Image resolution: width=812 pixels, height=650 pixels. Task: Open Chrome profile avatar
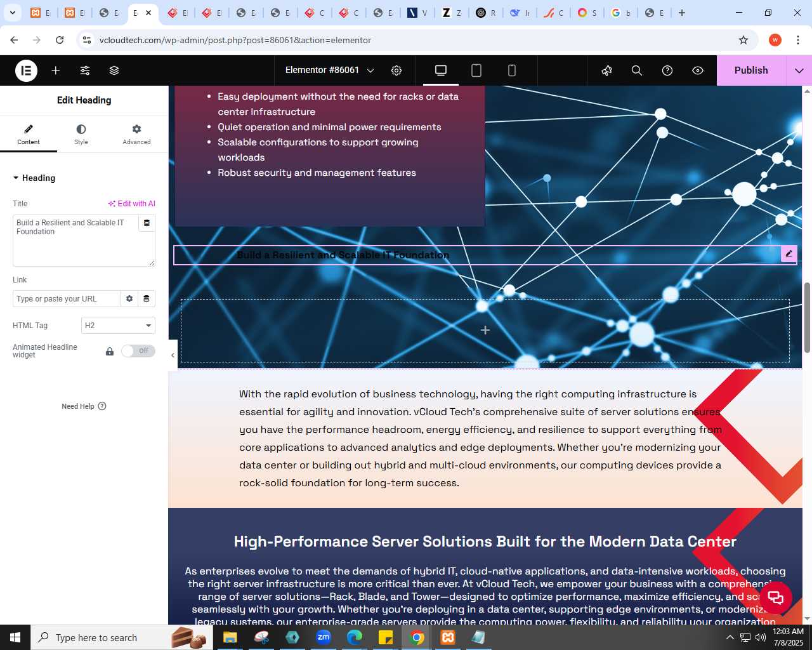775,40
